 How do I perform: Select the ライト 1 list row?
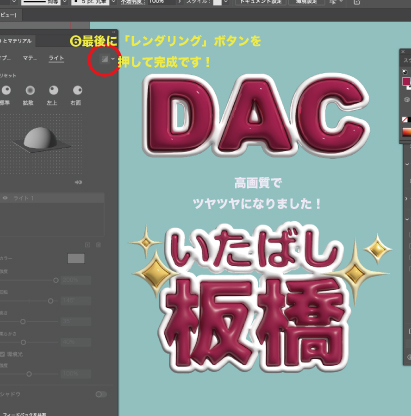[x=52, y=198]
